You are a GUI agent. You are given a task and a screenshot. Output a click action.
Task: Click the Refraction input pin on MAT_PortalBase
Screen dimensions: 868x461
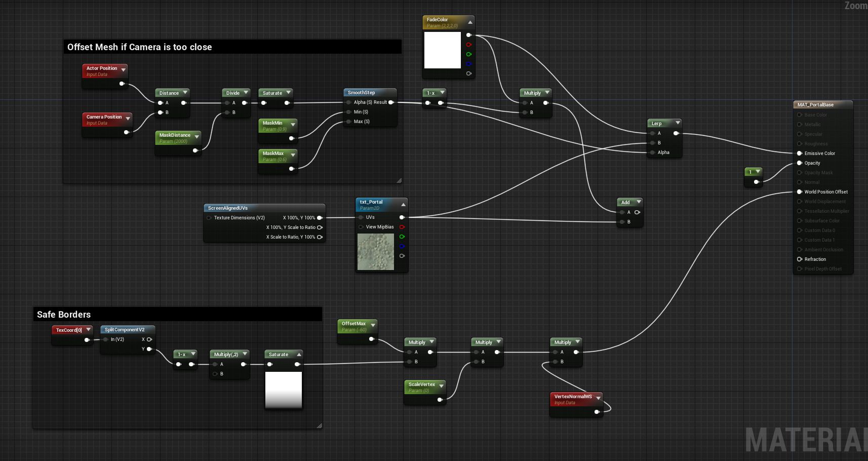pos(800,259)
